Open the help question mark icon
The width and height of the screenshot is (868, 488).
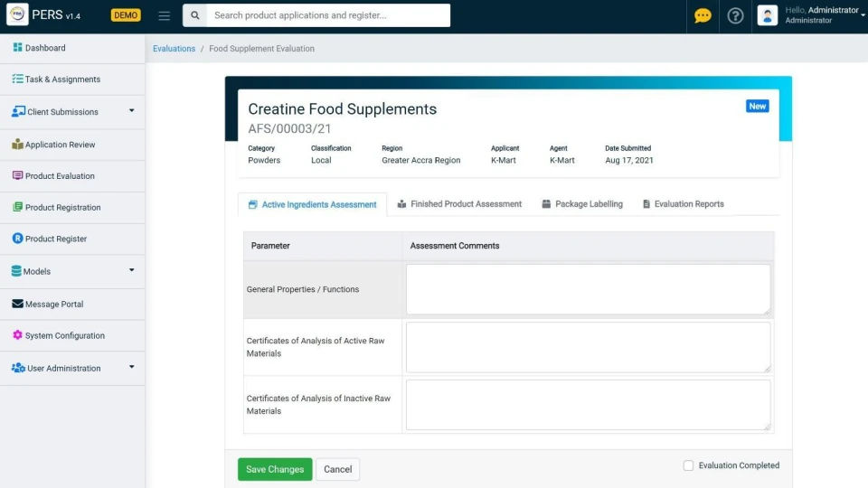coord(735,15)
